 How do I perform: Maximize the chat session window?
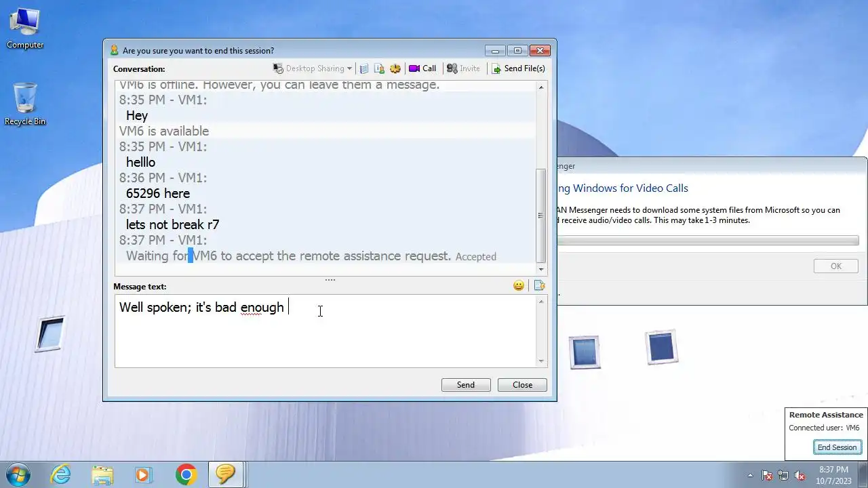coord(517,51)
